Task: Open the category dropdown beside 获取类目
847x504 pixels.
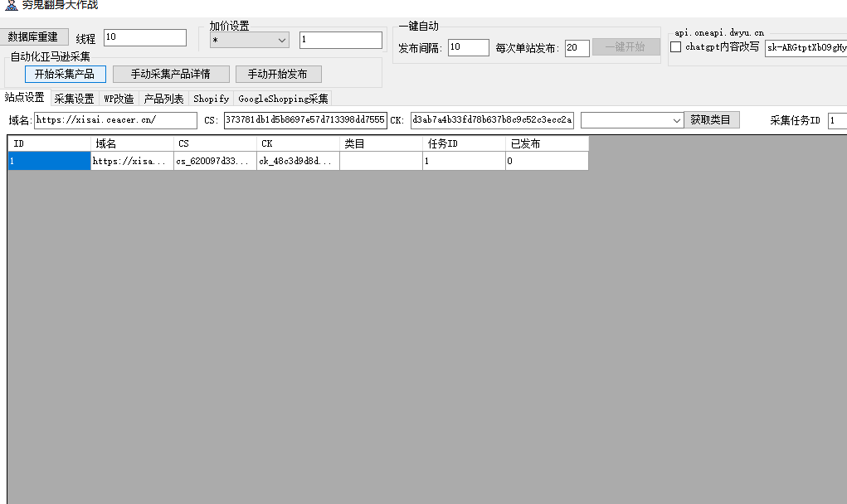Action: [x=631, y=119]
